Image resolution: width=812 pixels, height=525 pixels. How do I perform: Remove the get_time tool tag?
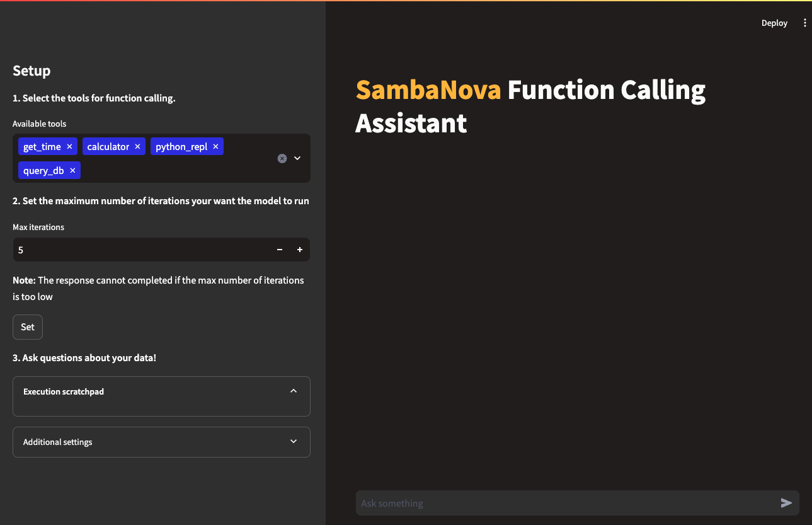click(69, 146)
